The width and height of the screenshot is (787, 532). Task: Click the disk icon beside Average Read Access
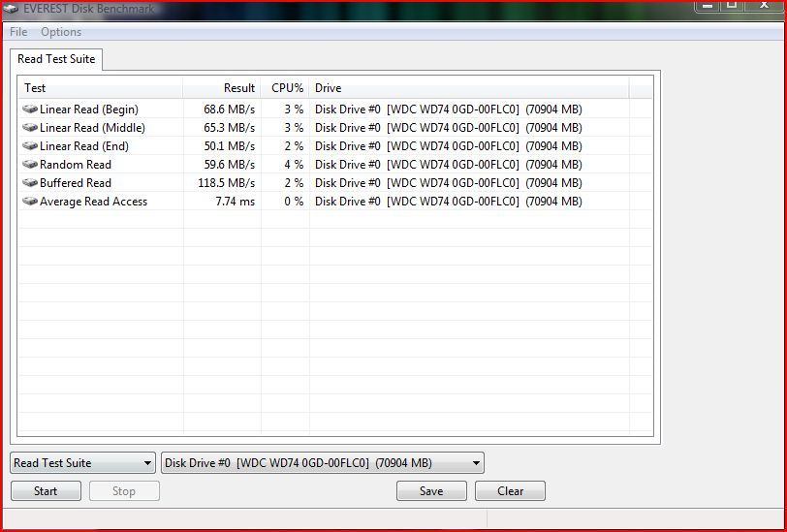[30, 202]
